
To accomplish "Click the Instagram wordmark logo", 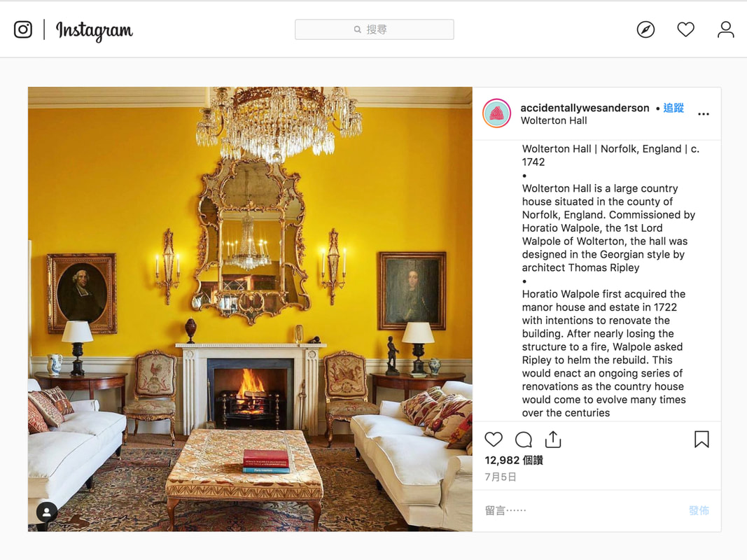I will coord(95,31).
